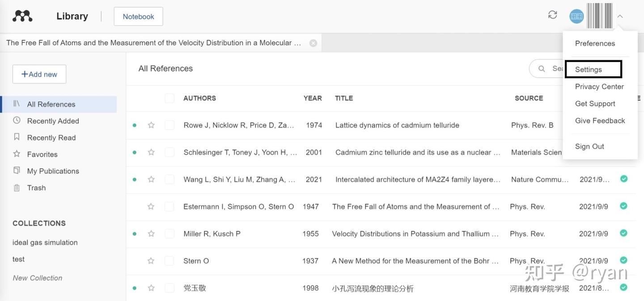
Task: Close the open Free Fall of Atoms tab
Action: pos(313,43)
